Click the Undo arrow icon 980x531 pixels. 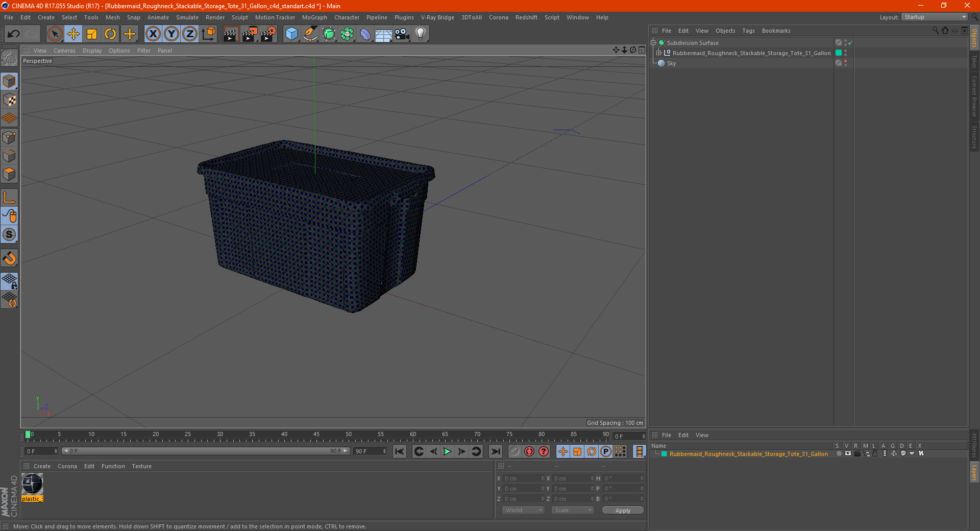(13, 34)
